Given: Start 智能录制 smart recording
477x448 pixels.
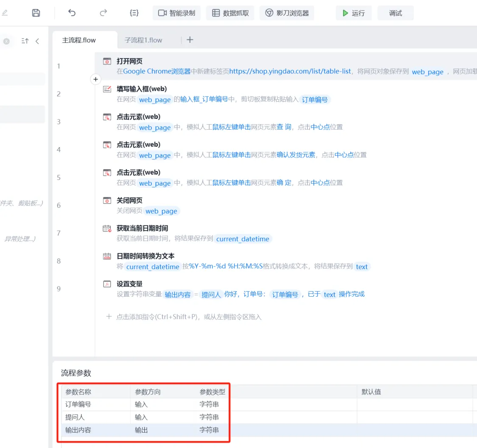Looking at the screenshot, I should 177,13.
